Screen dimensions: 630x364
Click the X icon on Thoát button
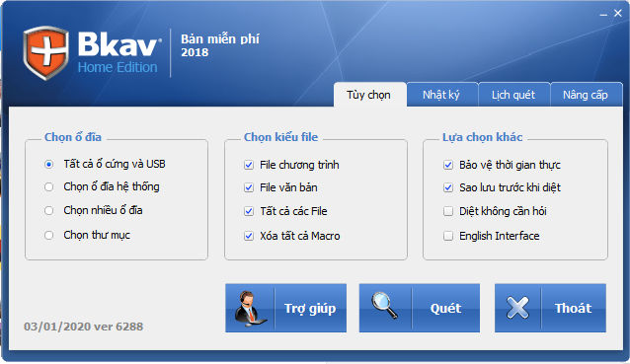[x=517, y=308]
